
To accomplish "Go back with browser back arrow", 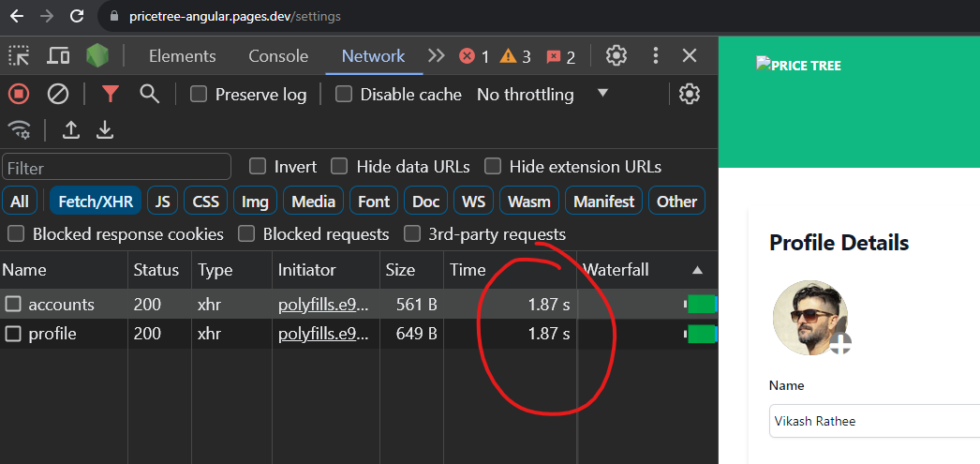I will (x=16, y=16).
